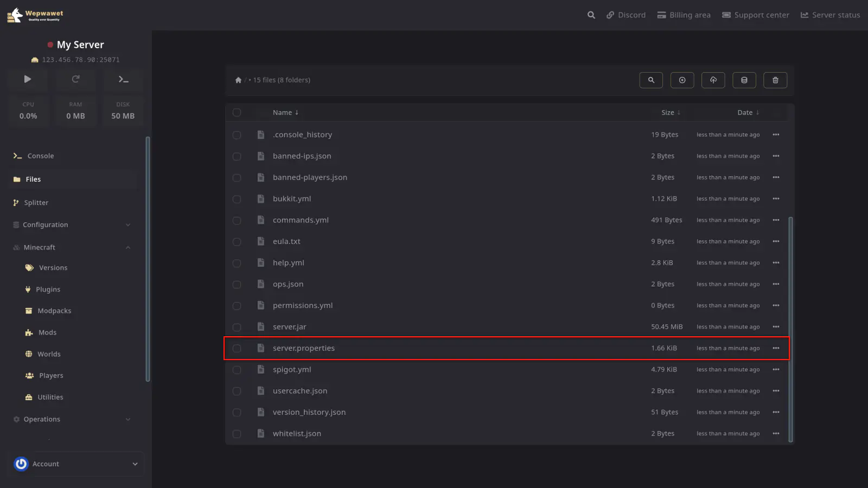The height and width of the screenshot is (488, 868).
Task: Open the spigot.yml file
Action: pos(292,370)
